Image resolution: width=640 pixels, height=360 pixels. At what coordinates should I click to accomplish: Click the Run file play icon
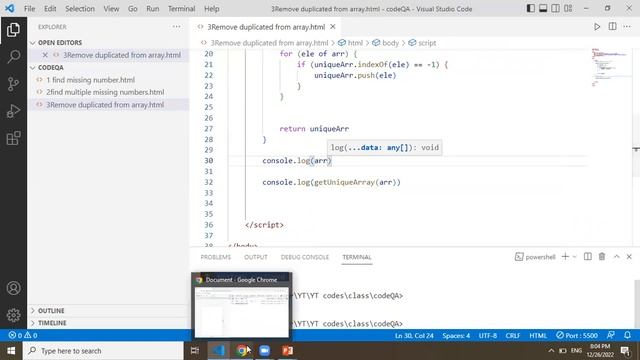[x=597, y=27]
